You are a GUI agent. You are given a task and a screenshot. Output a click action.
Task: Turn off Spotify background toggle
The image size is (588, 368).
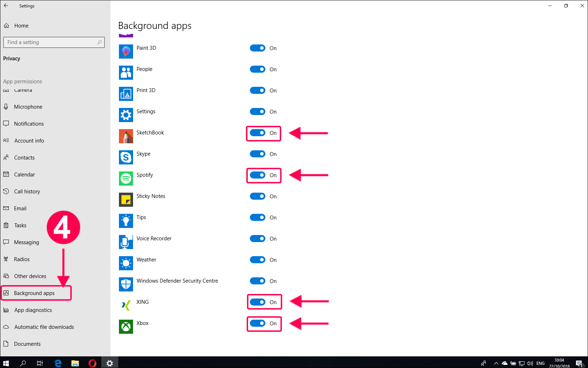tap(258, 175)
